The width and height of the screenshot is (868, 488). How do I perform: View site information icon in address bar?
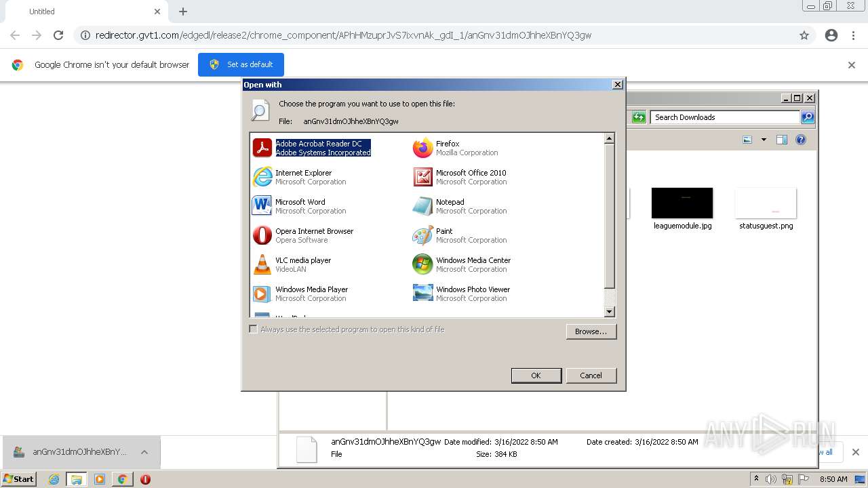point(85,35)
